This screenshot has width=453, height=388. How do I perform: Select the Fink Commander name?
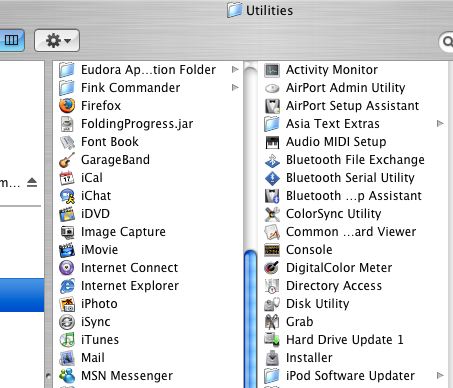131,88
